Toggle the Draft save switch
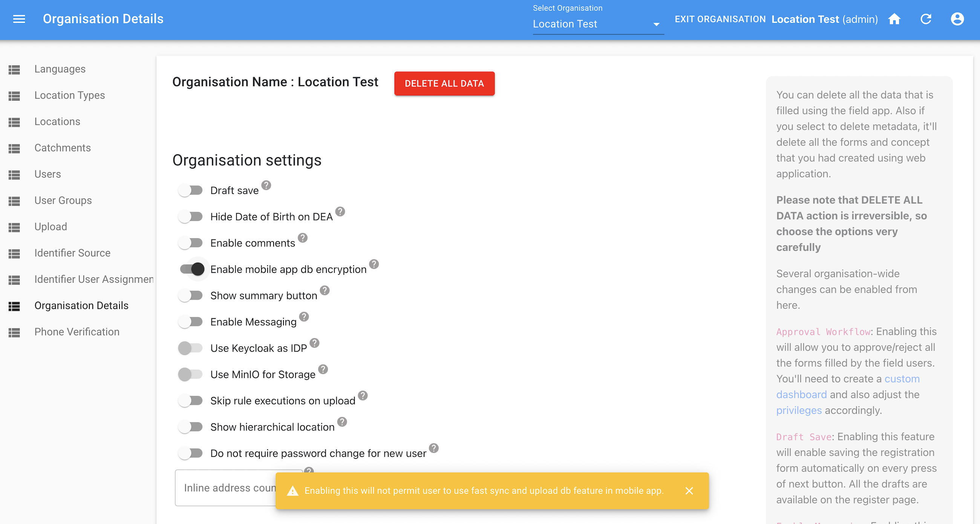This screenshot has height=524, width=980. (191, 190)
